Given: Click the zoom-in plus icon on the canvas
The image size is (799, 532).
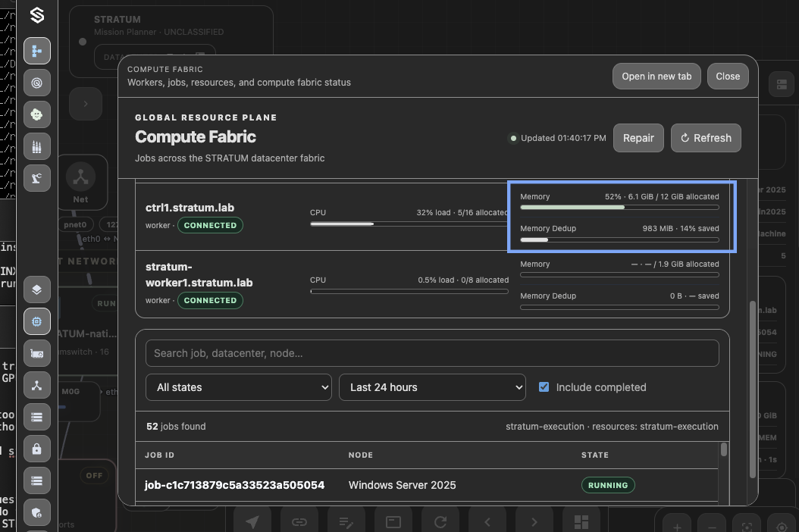Looking at the screenshot, I should click(677, 527).
